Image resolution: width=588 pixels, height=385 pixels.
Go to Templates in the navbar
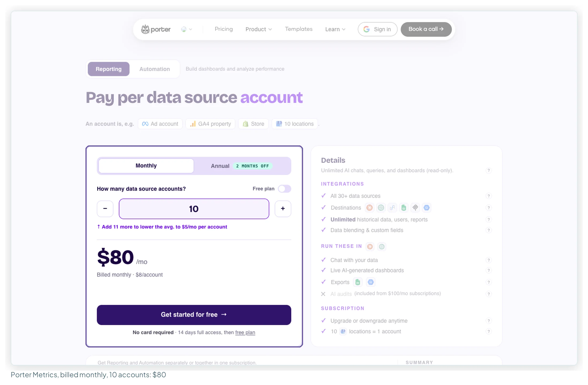(x=299, y=29)
